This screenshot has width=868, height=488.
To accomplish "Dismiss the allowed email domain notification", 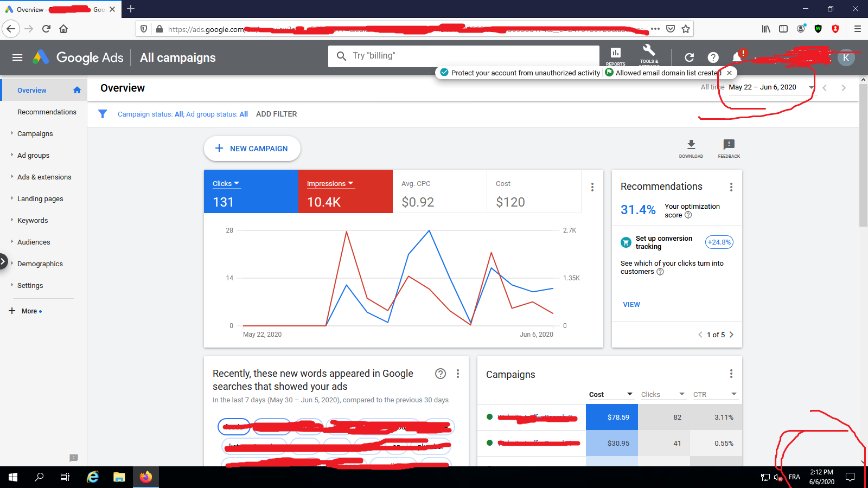I will (x=730, y=73).
